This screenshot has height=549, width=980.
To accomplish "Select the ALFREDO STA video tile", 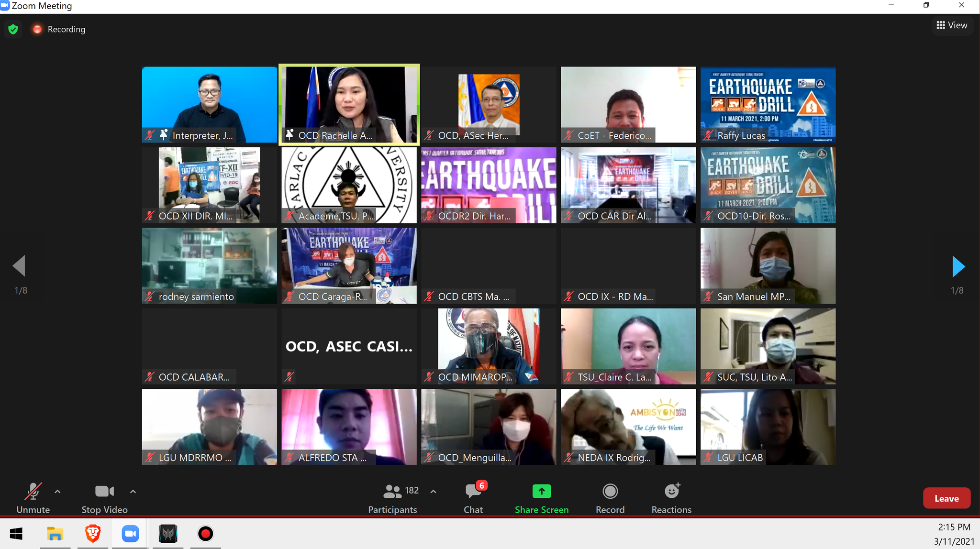I will tap(349, 427).
